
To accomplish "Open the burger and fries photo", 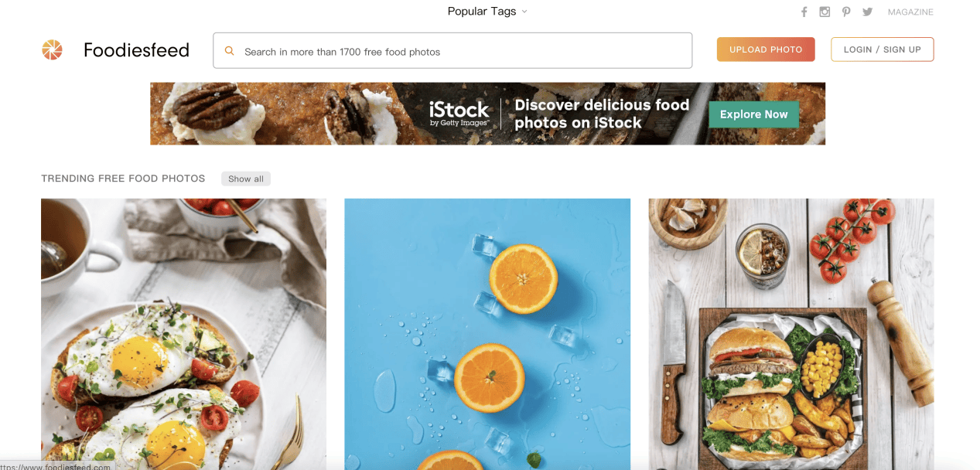I will tap(790, 332).
